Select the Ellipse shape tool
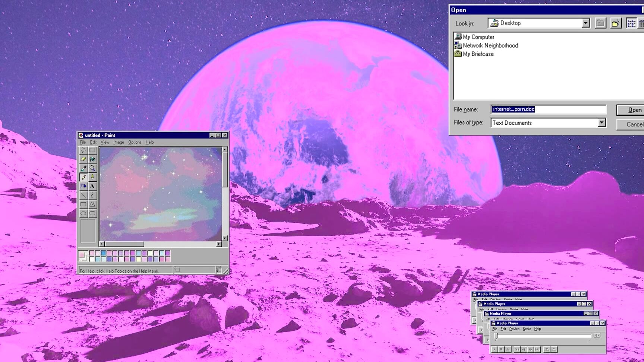 click(83, 213)
